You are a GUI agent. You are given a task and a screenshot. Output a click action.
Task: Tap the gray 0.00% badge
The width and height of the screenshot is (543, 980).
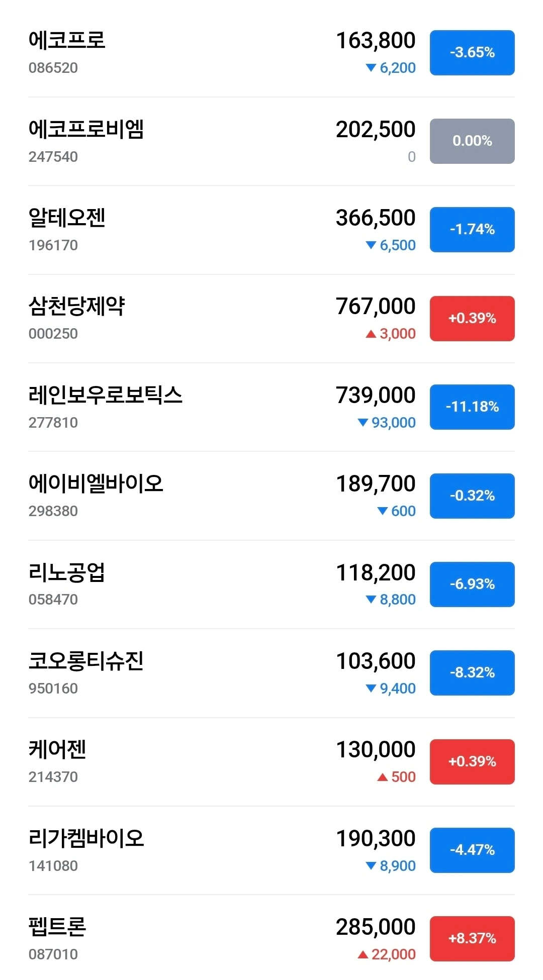click(x=472, y=141)
